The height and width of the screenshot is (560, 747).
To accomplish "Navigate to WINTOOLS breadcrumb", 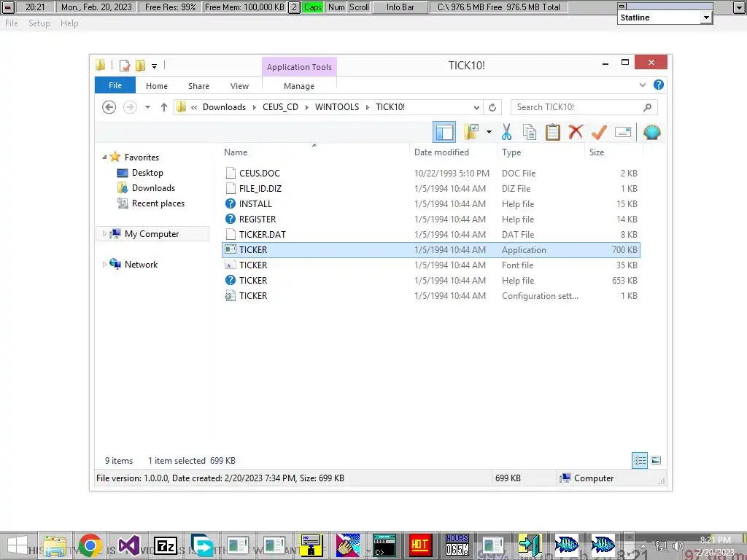I will click(337, 107).
